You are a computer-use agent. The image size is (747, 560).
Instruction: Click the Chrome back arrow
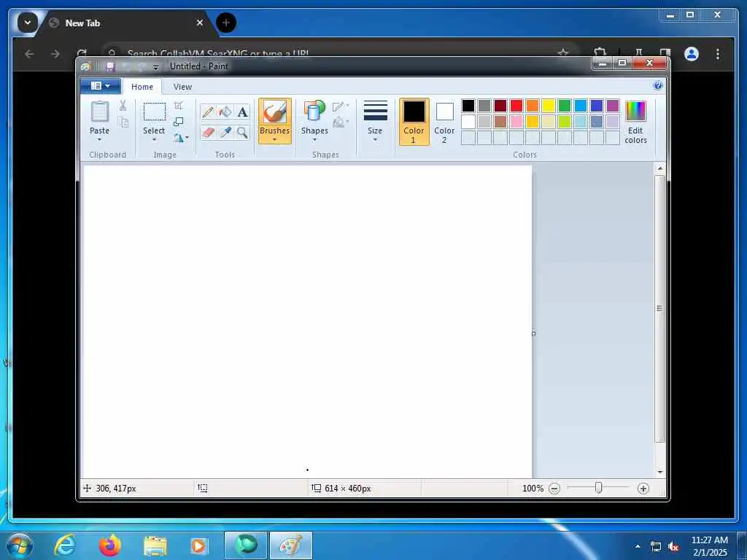pyautogui.click(x=29, y=54)
